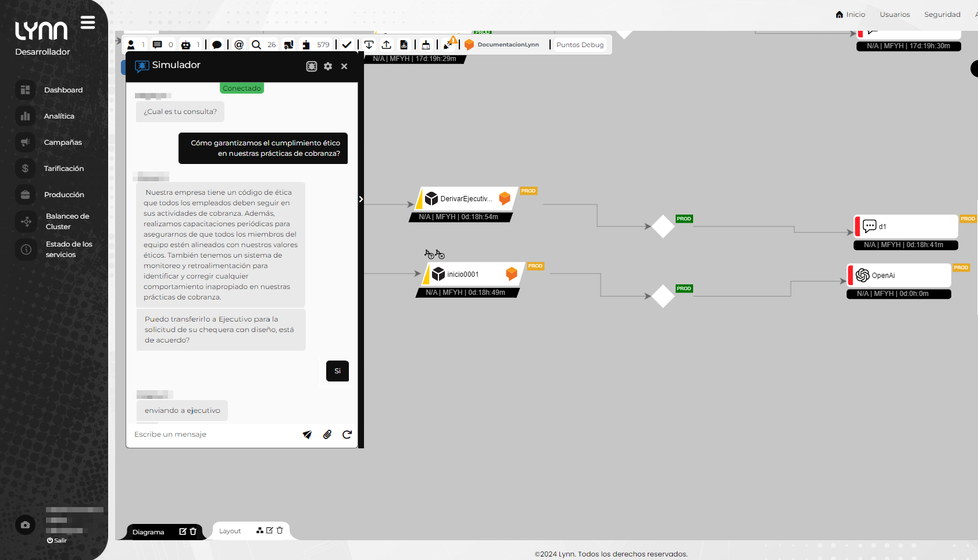Open the Usuarios top navigation link
Screen dimensions: 978x560
894,15
